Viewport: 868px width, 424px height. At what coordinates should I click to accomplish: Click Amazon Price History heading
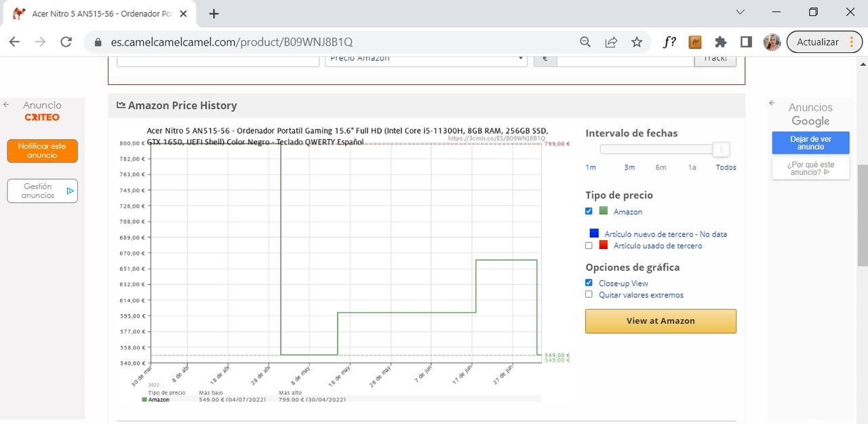pos(182,106)
